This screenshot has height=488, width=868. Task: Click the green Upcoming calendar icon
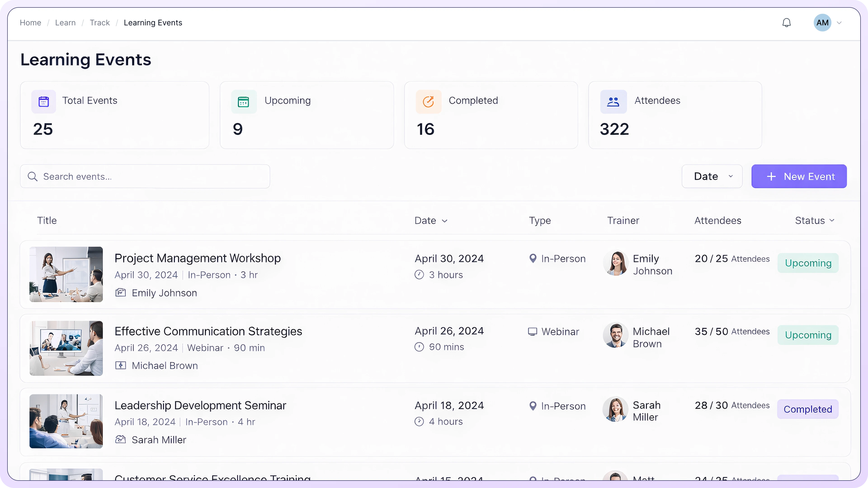[x=243, y=101]
